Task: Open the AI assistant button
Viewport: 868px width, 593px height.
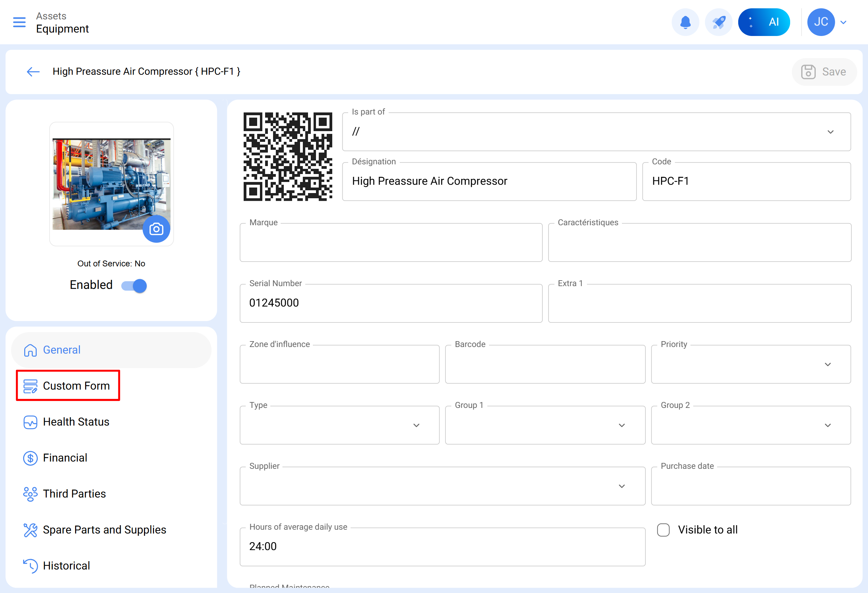Action: coord(763,22)
